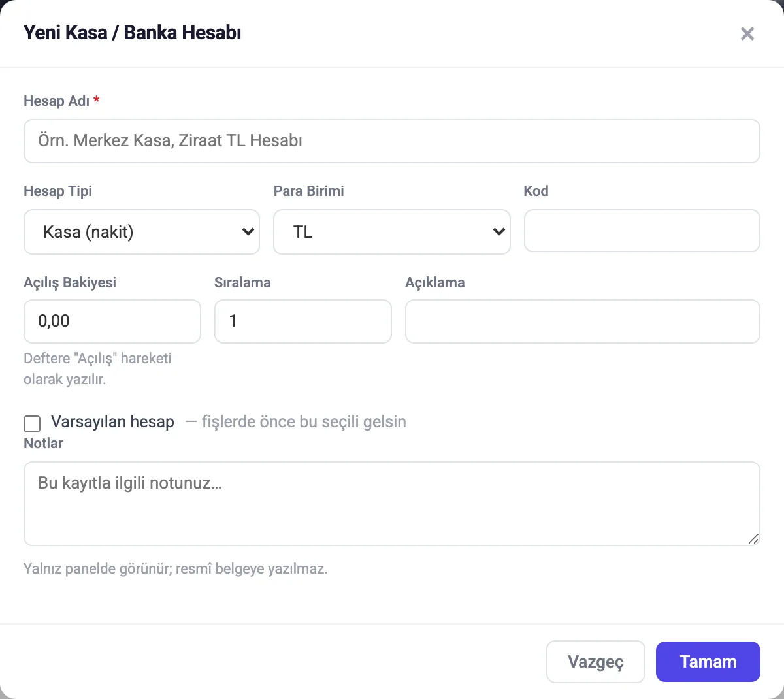Click into the Notlar textarea

392,504
